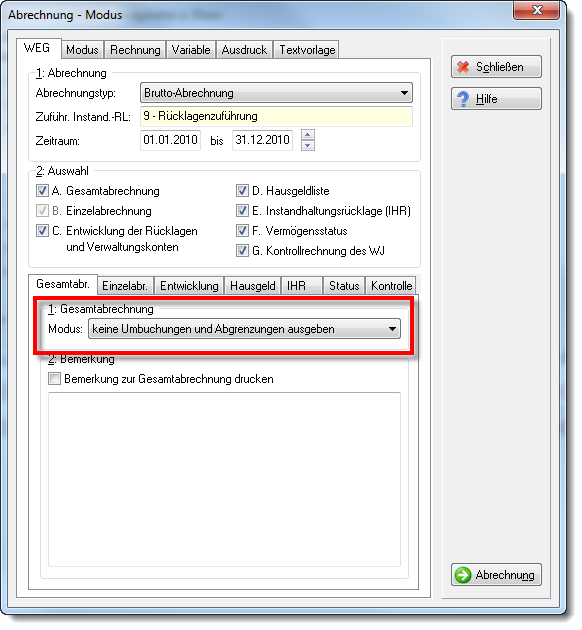Image resolution: width=582 pixels, height=630 pixels.
Task: Open the Textvorlage tab
Action: (307, 50)
